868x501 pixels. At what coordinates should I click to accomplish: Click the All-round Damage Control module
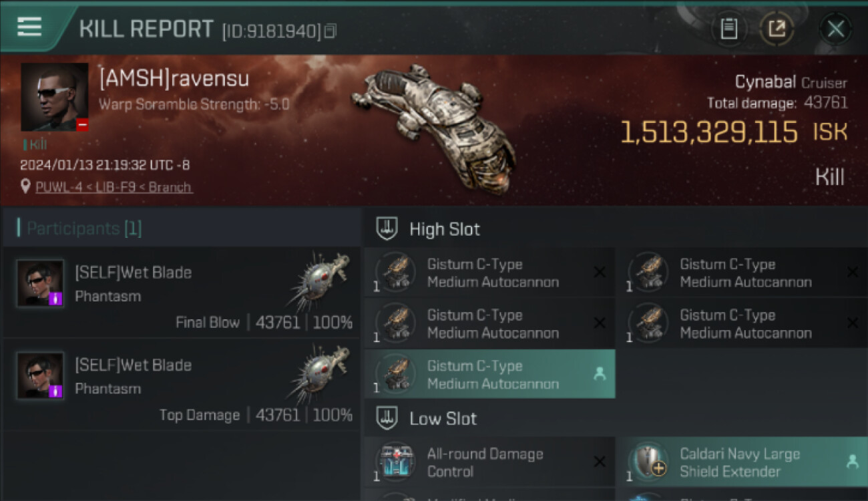pyautogui.click(x=489, y=462)
